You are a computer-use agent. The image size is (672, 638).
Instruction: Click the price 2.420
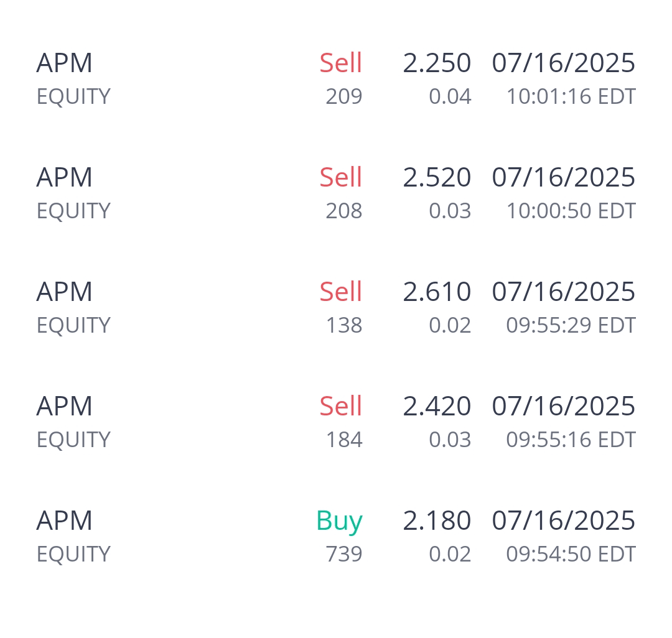[437, 406]
